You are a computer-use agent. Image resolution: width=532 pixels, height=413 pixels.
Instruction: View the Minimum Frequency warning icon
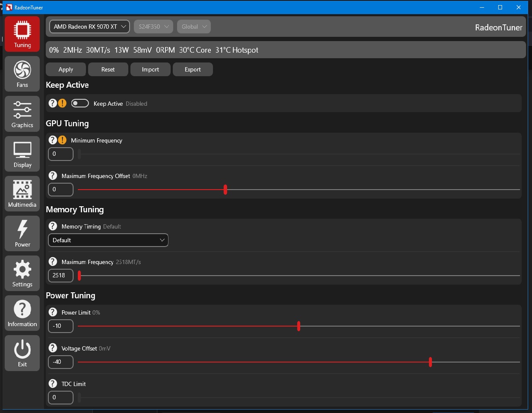(62, 140)
